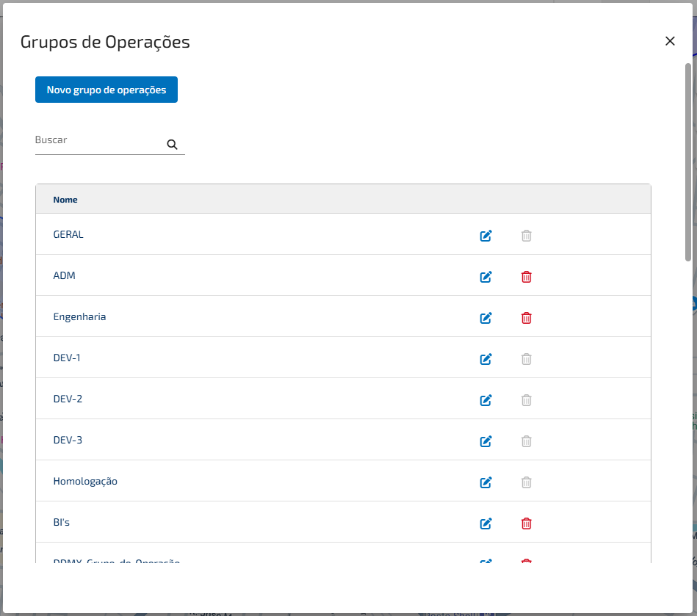Delete the BI's group

tap(527, 523)
